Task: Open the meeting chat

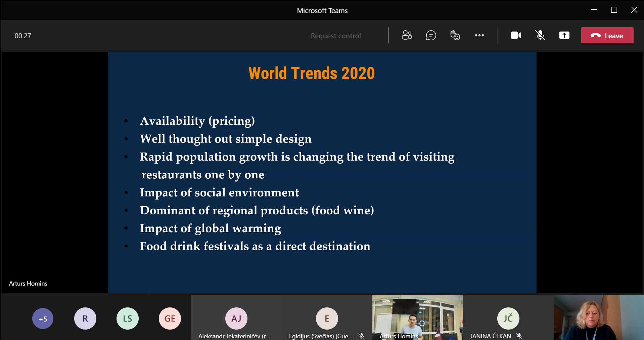Action: coord(431,35)
